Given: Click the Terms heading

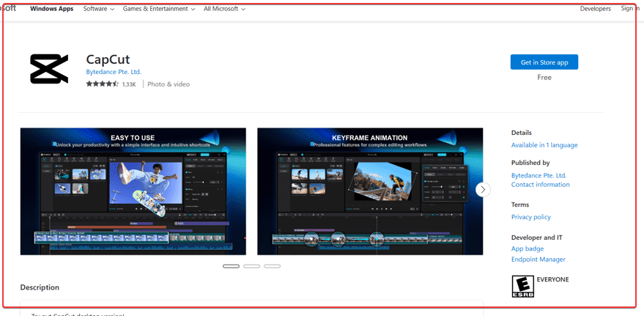Looking at the screenshot, I should click(520, 205).
